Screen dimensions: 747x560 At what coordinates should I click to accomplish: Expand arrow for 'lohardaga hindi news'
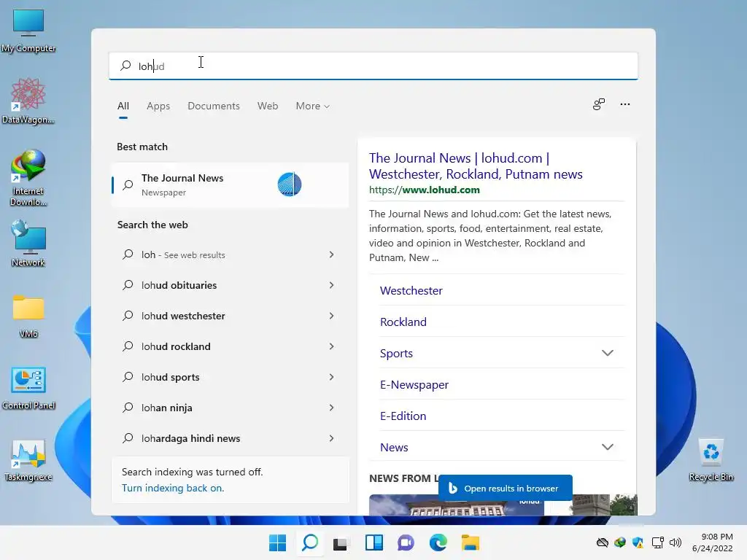coord(332,438)
